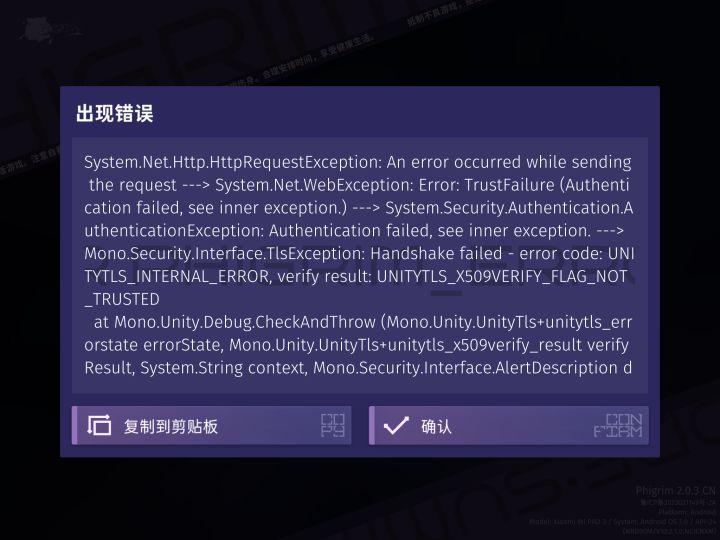Click the copy-to-clipboard icon
720x540 pixels.
tap(99, 425)
